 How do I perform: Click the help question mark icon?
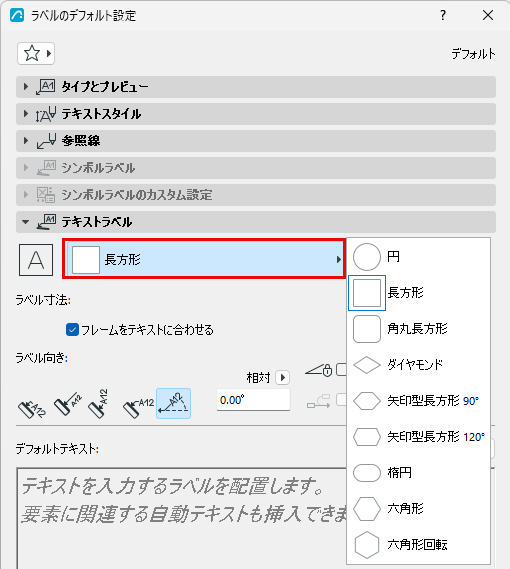coord(442,15)
